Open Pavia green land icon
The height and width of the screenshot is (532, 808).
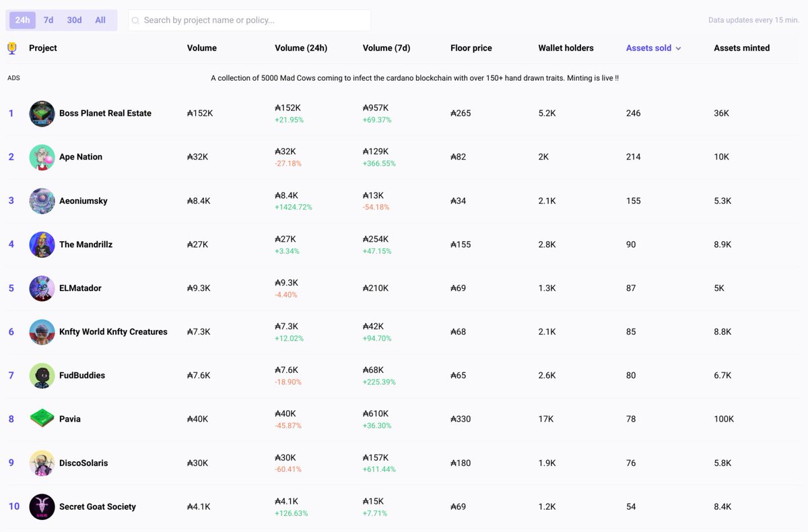[x=42, y=419]
